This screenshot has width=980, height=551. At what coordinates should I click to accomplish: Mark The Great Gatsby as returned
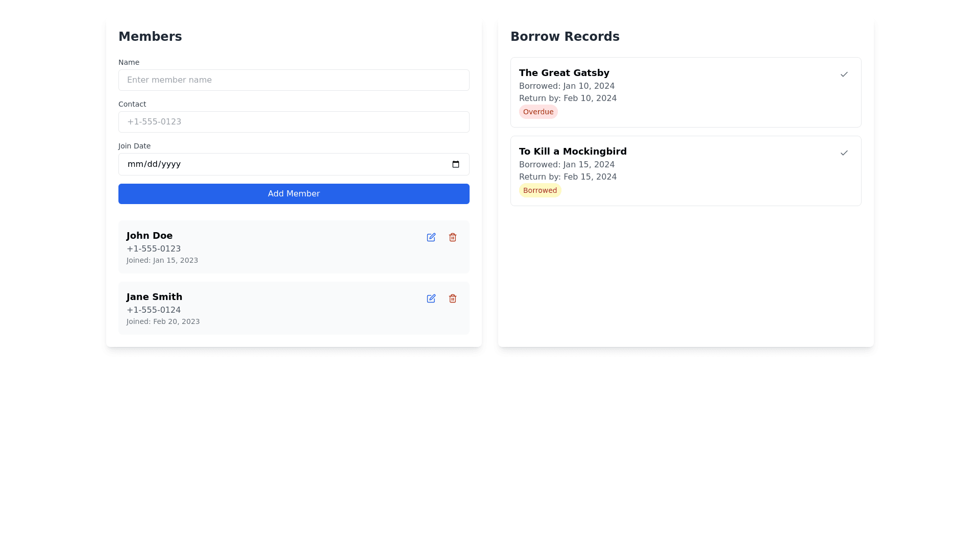[844, 74]
